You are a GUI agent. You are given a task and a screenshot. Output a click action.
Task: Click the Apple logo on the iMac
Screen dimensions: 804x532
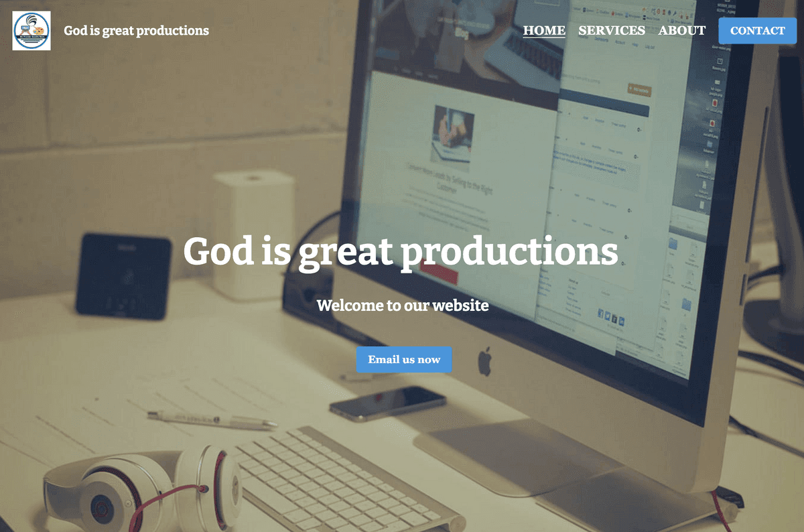coord(484,362)
